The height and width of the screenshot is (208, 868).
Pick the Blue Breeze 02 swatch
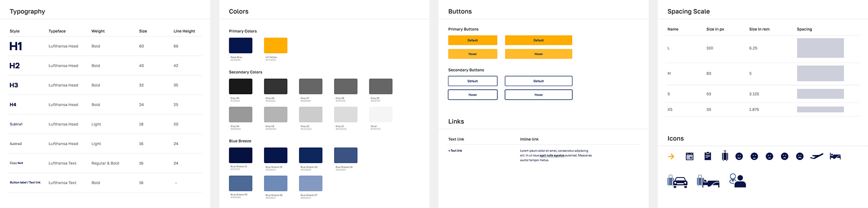point(276,155)
